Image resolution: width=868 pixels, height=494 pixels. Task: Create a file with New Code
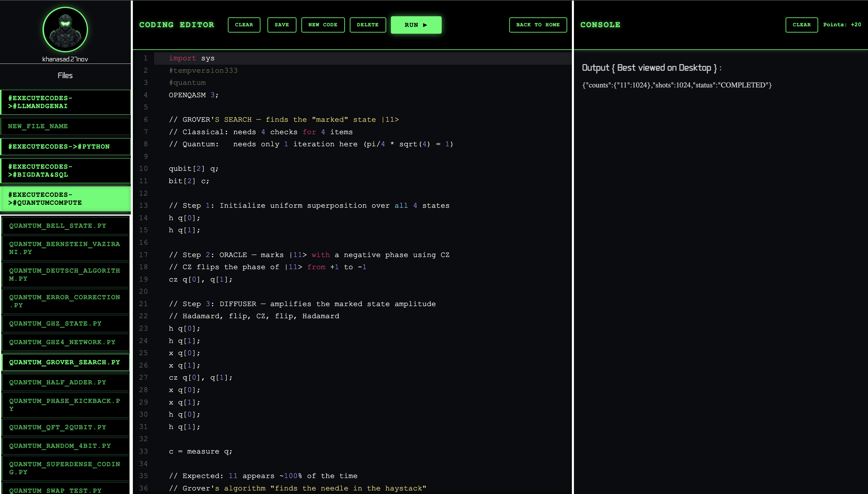click(323, 25)
